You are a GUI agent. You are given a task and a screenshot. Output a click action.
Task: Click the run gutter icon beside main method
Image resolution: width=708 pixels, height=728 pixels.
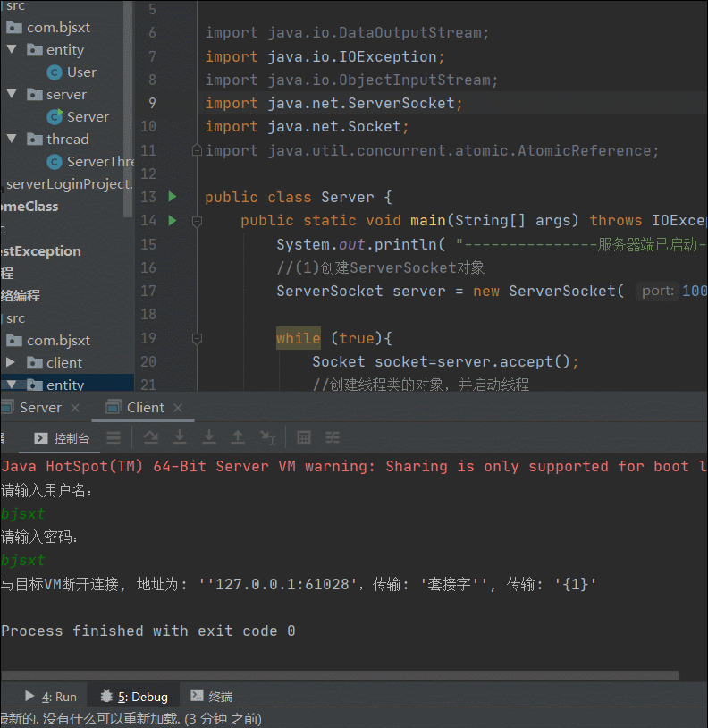(173, 220)
